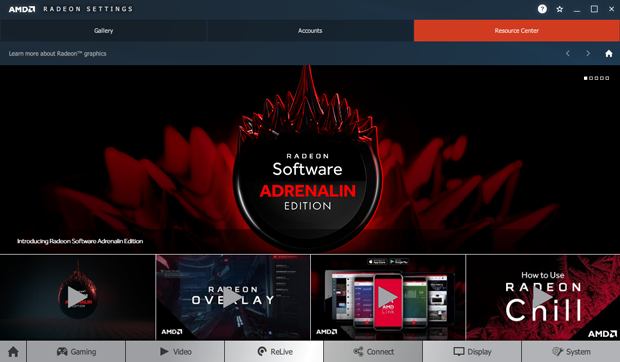The image size is (620, 362).
Task: Open the System tab
Action: 571,352
